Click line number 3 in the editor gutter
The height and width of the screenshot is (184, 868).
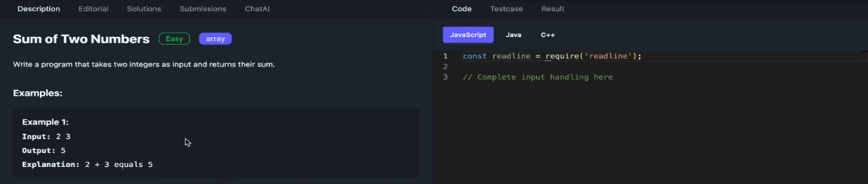coord(445,77)
